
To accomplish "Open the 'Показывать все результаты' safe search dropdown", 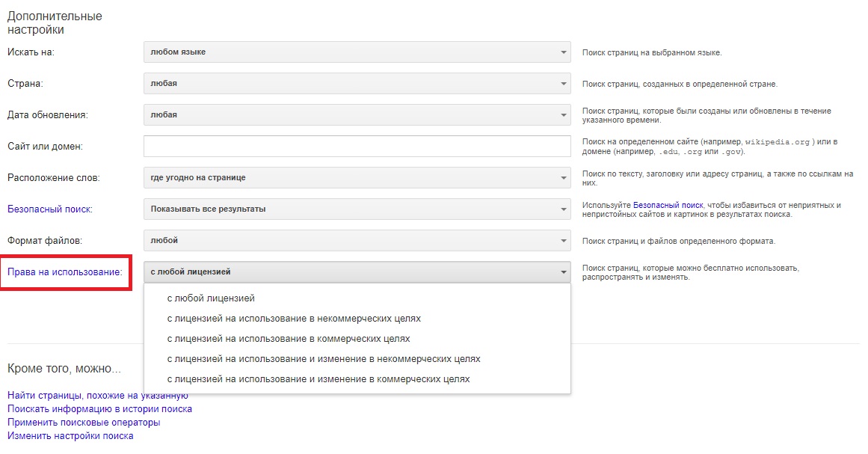I will (x=357, y=209).
